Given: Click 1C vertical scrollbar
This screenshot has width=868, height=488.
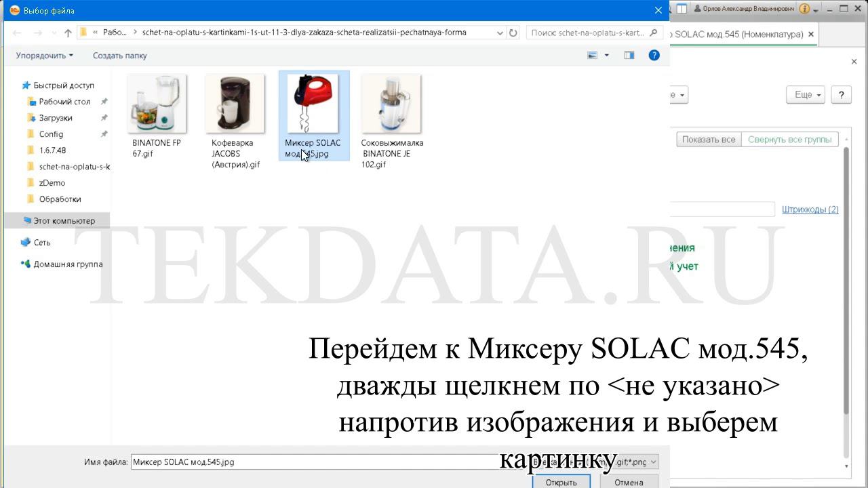Looking at the screenshot, I should pos(846,281).
